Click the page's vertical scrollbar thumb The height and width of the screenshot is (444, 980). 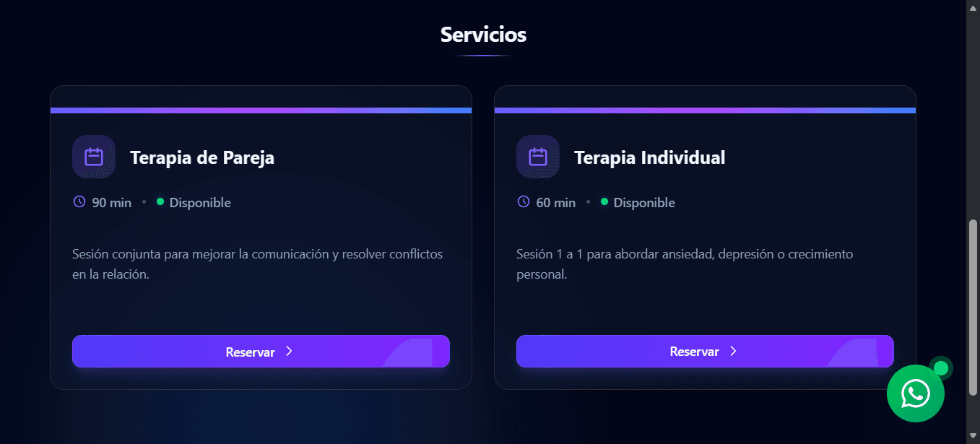coord(973,307)
